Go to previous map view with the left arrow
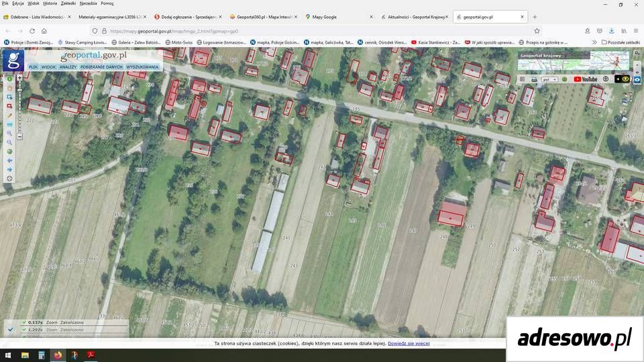 point(9,160)
